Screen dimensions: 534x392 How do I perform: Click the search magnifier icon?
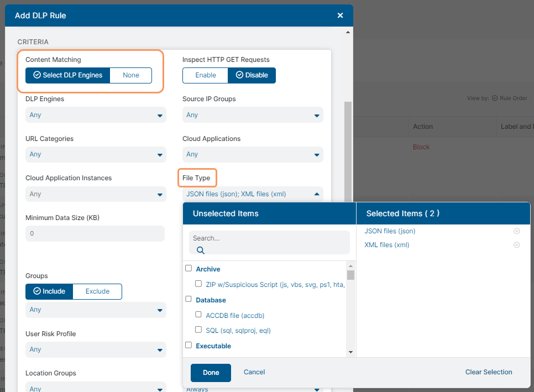pos(201,250)
